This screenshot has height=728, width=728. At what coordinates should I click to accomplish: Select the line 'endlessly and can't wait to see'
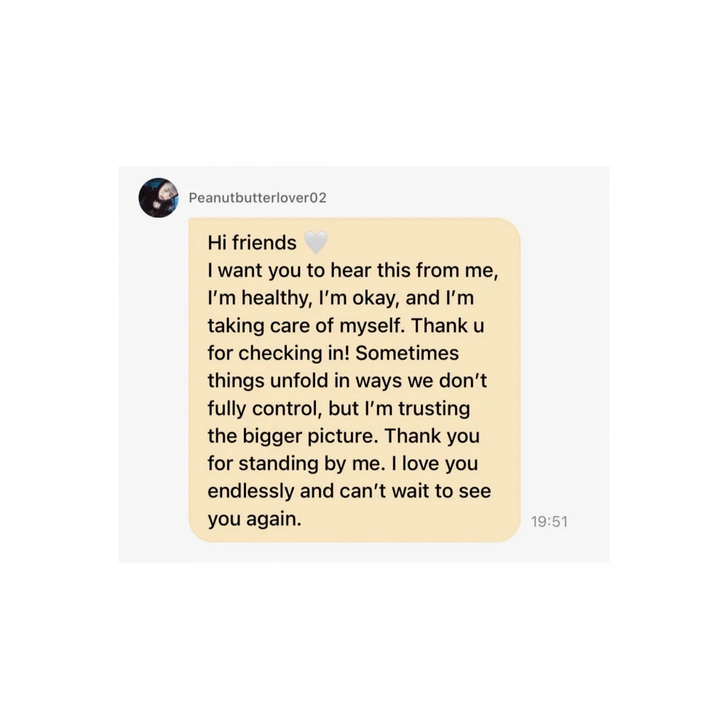(x=349, y=491)
